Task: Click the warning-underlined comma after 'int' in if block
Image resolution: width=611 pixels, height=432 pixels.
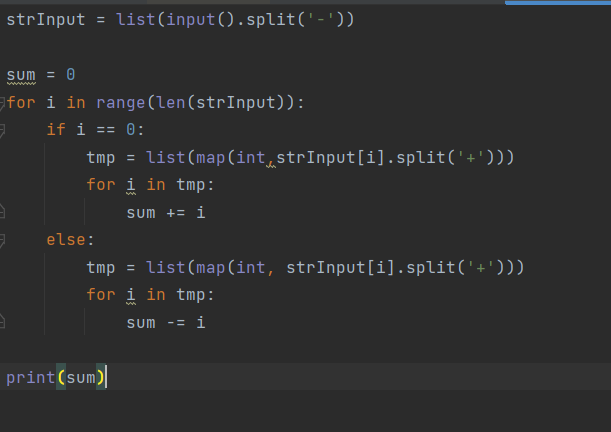Action: click(x=270, y=163)
